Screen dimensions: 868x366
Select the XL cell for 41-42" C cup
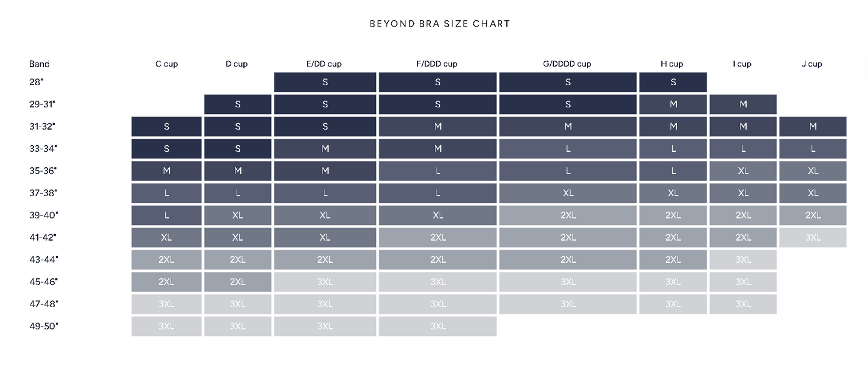[x=166, y=238]
